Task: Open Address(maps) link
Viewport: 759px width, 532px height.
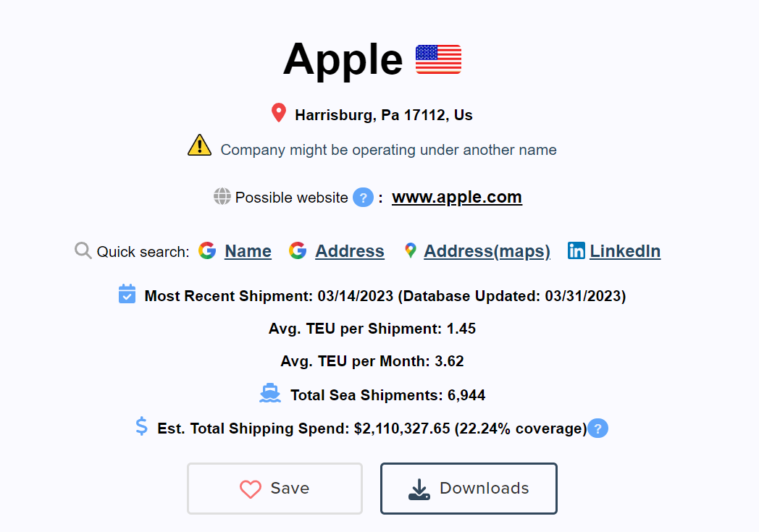Action: tap(487, 251)
